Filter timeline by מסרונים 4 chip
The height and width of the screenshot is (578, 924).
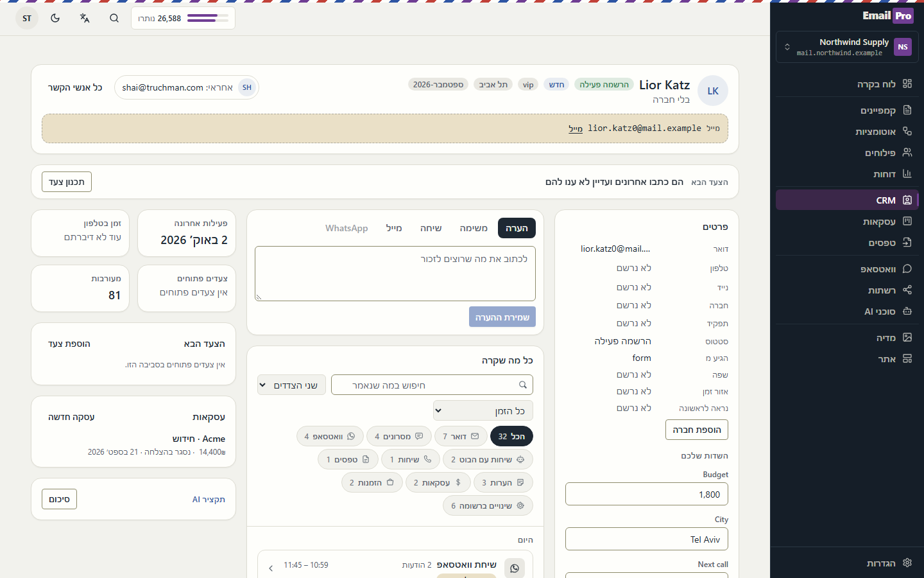pos(399,436)
